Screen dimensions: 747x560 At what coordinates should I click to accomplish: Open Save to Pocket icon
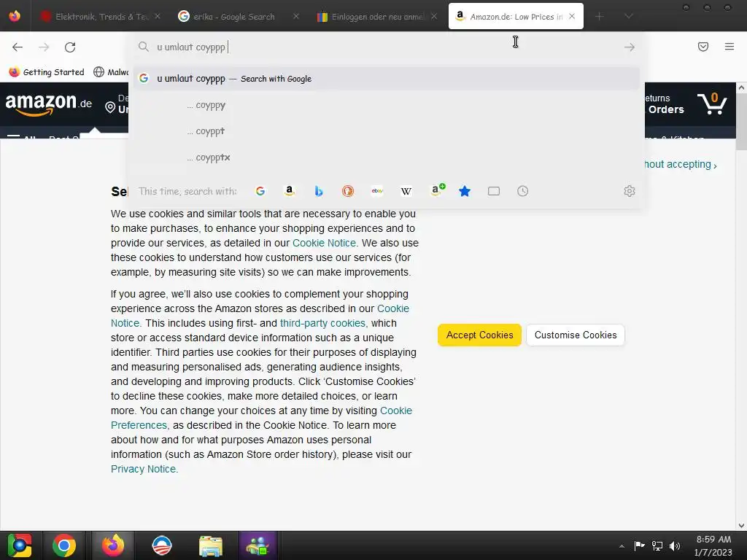click(x=703, y=47)
